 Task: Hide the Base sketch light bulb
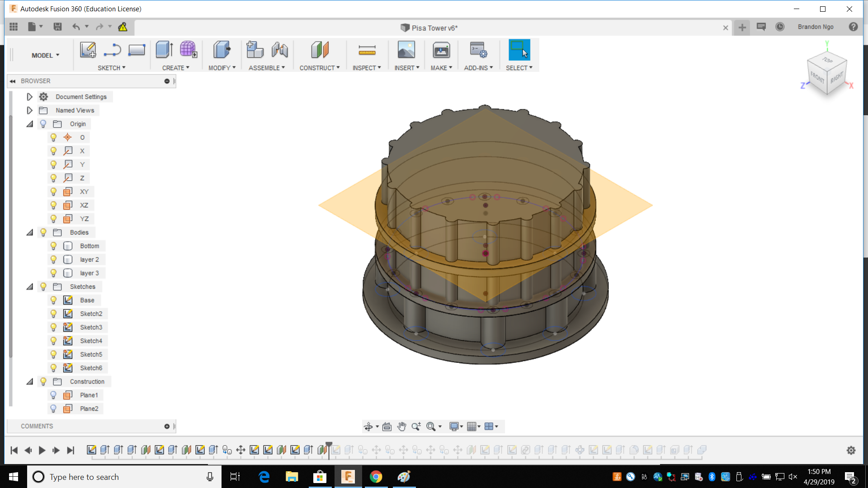pos(53,300)
